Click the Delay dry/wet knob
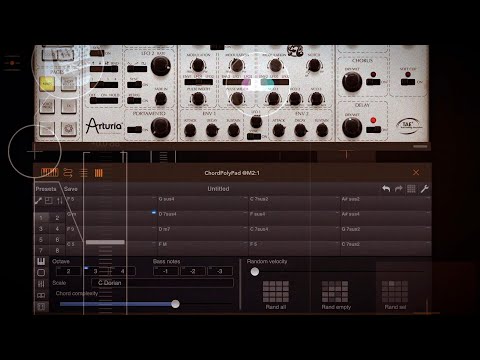The height and width of the screenshot is (360, 480). pyautogui.click(x=352, y=128)
